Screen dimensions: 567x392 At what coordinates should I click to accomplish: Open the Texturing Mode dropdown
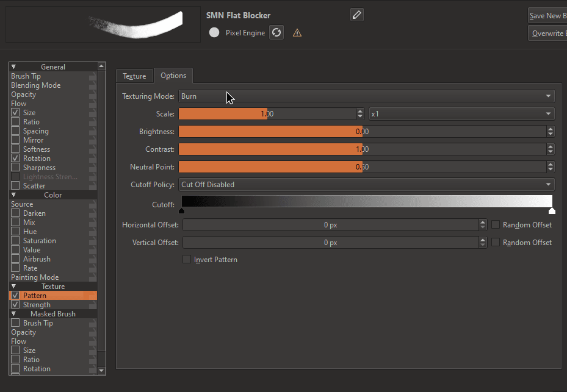pos(366,96)
